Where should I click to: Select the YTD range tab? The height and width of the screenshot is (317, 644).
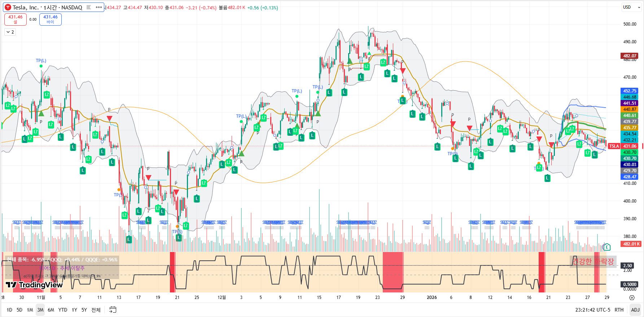pyautogui.click(x=63, y=310)
